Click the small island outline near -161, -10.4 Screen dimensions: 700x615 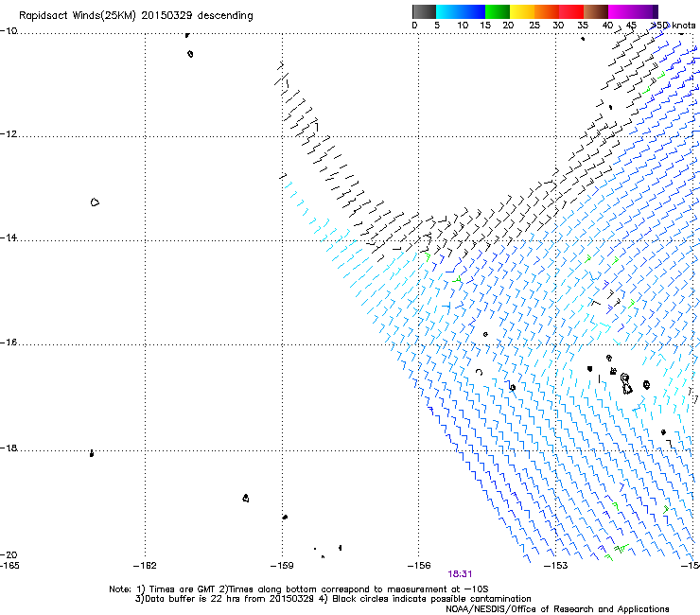[191, 54]
